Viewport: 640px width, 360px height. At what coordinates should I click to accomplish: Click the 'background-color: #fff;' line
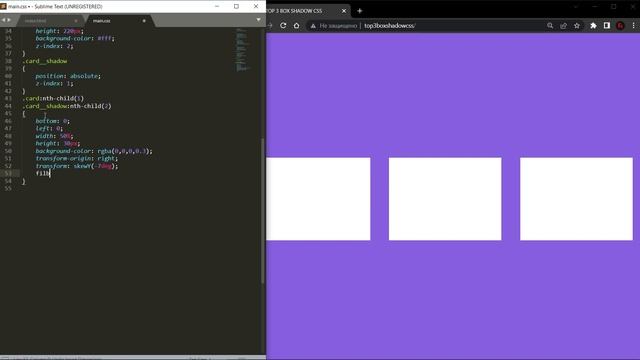75,38
